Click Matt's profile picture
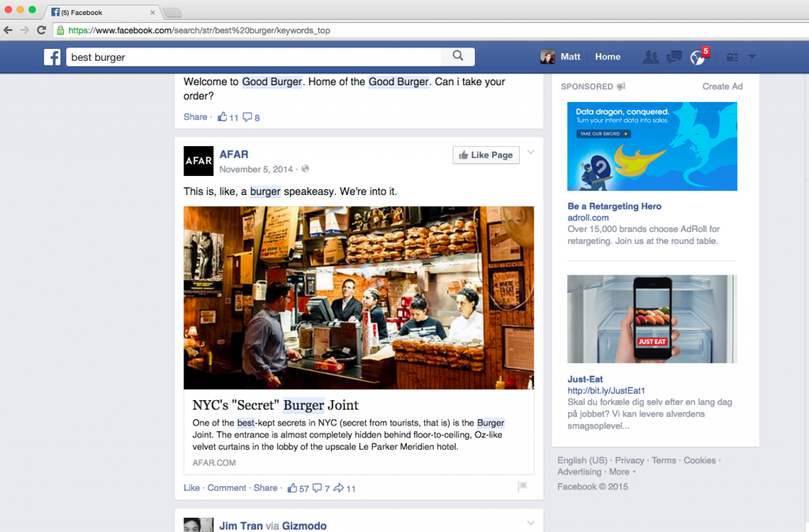This screenshot has width=809, height=532. [x=547, y=57]
